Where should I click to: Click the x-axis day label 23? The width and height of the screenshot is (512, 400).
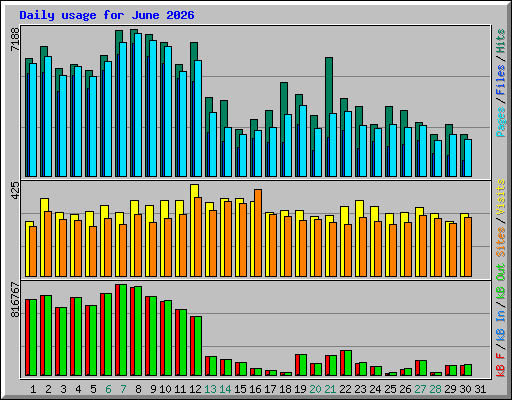tap(360, 389)
